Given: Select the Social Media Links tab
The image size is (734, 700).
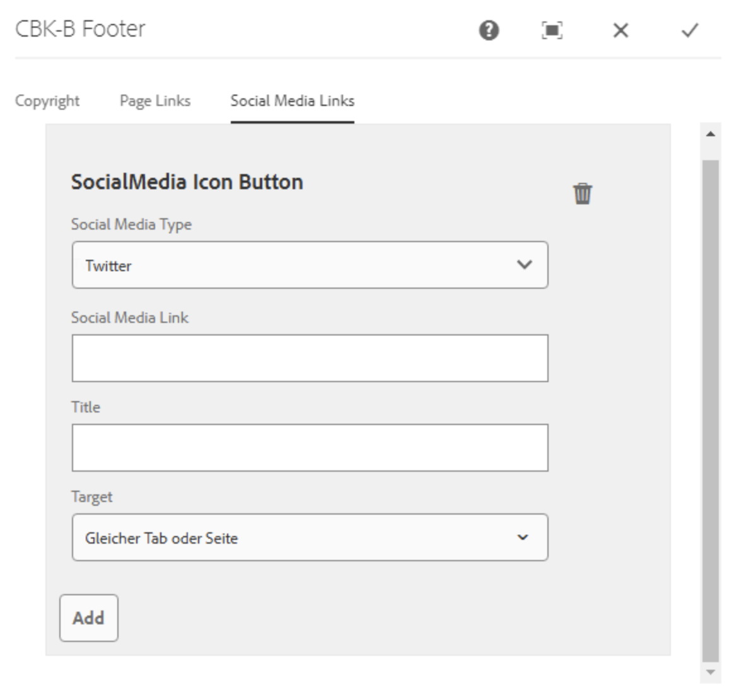Looking at the screenshot, I should (x=294, y=100).
